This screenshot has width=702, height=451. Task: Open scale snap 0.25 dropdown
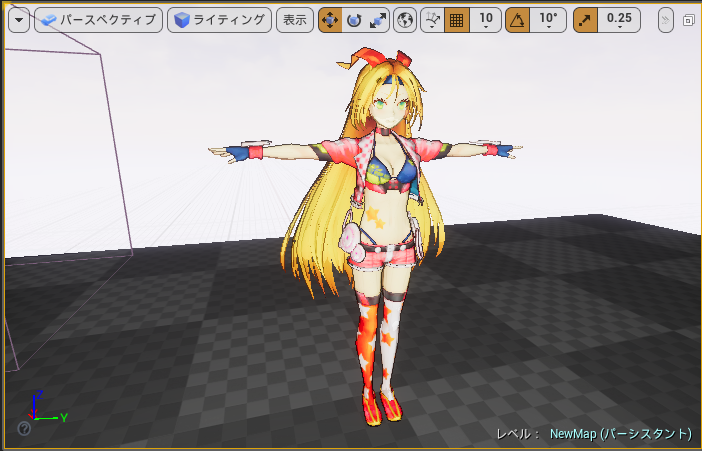coord(619,20)
